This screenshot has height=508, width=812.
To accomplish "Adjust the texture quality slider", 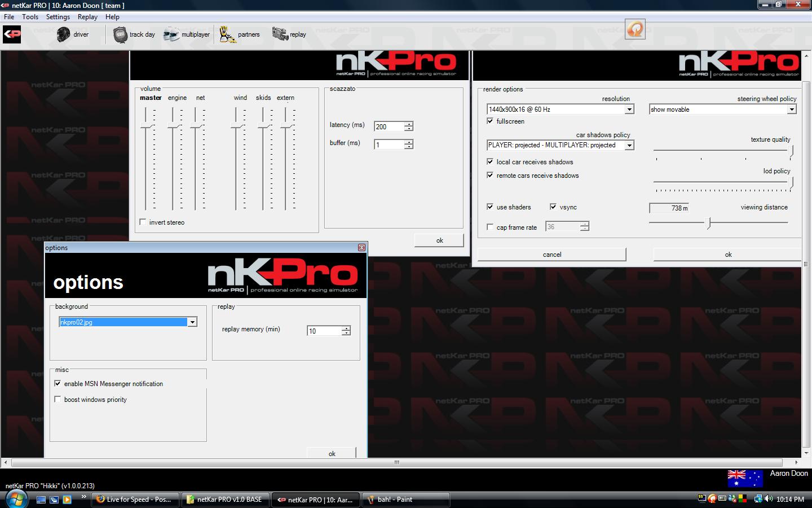I will (792, 151).
